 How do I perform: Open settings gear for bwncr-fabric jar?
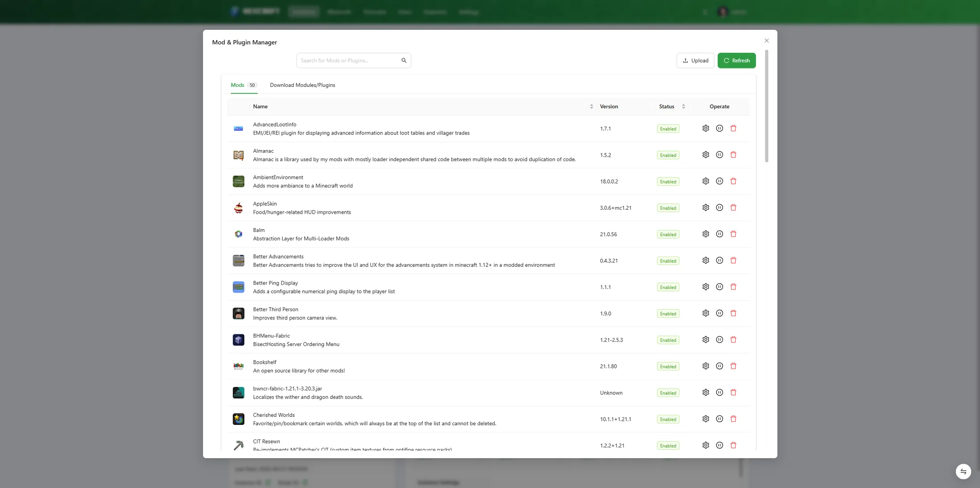pyautogui.click(x=706, y=392)
